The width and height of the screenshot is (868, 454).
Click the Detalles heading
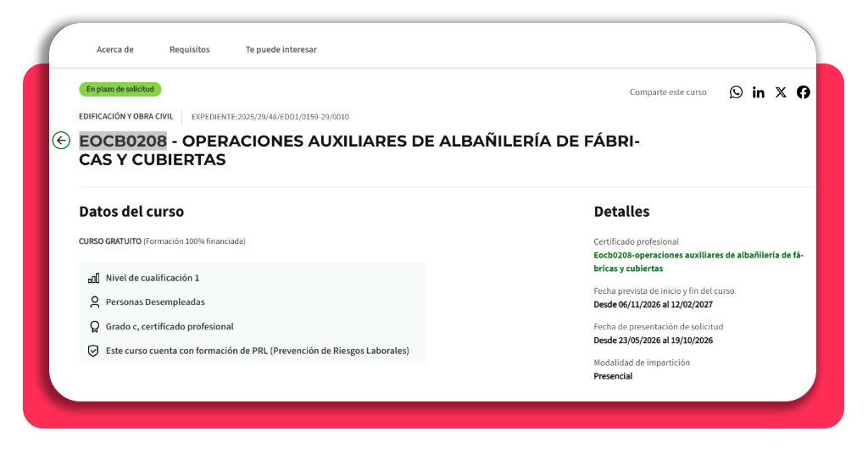coord(621,211)
